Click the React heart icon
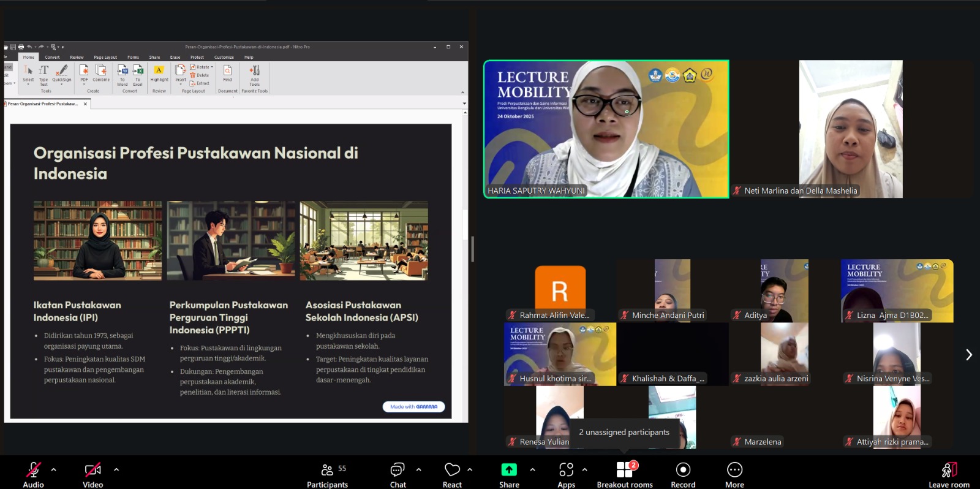 pos(452,471)
